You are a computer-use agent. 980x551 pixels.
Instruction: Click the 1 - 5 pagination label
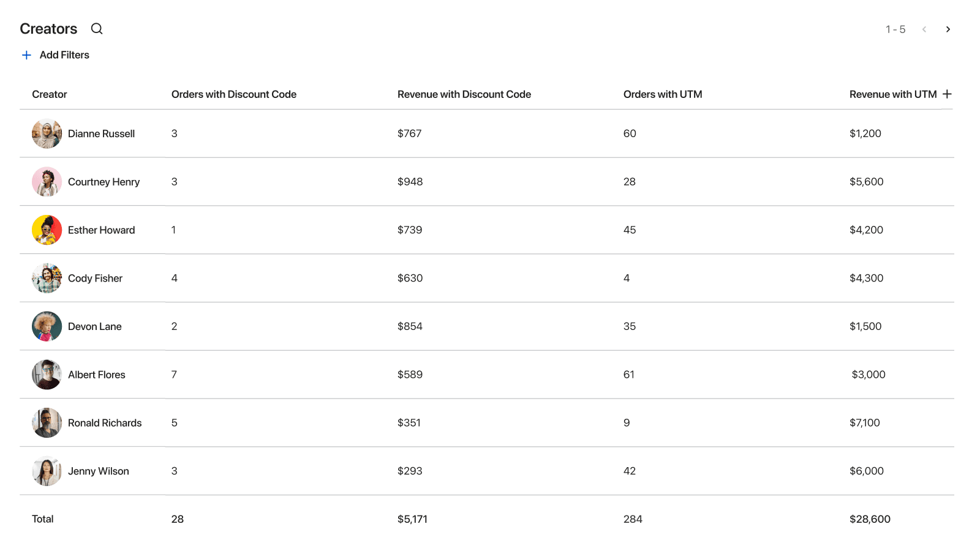click(x=896, y=29)
